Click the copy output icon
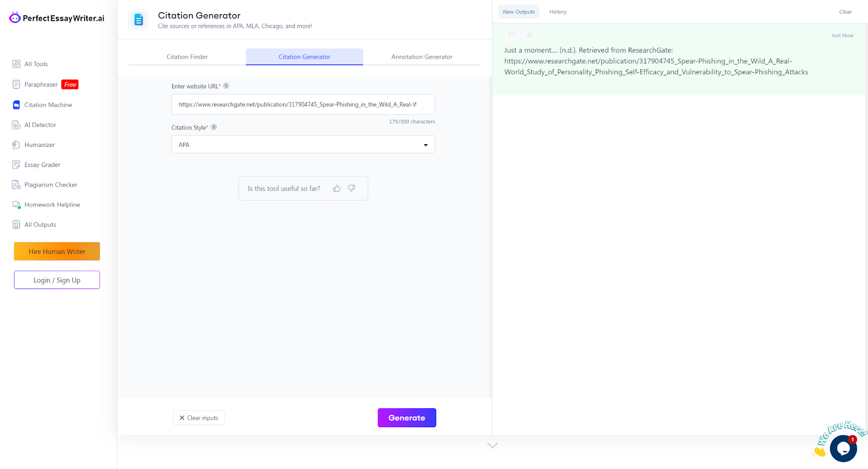Viewport: 868px width, 469px height. pyautogui.click(x=512, y=34)
